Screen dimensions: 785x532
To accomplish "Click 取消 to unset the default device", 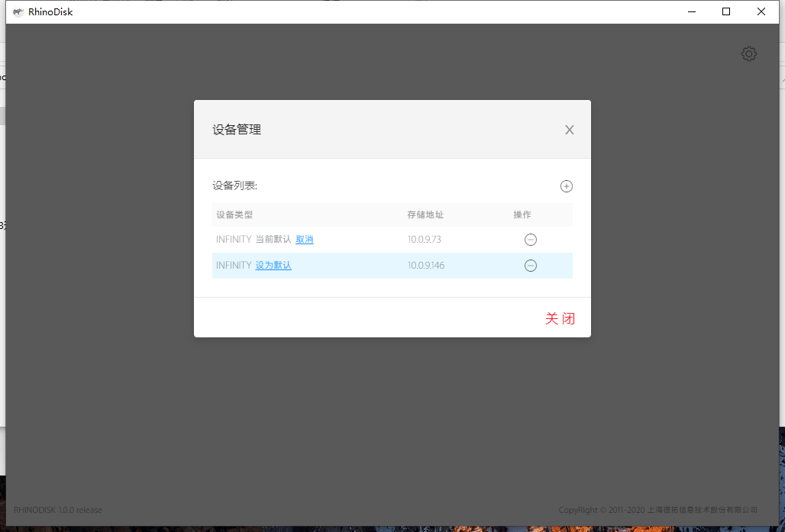I will point(304,240).
